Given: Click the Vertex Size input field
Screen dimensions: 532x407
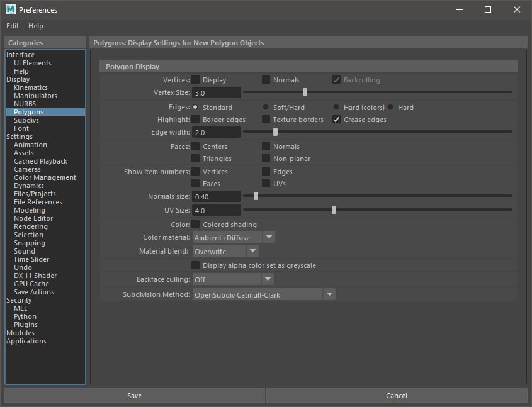Looking at the screenshot, I should [217, 92].
